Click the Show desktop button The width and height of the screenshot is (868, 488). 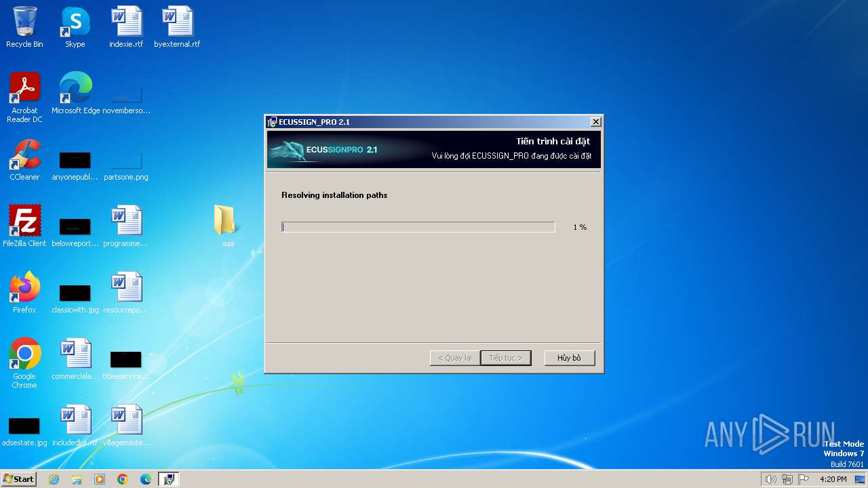tap(861, 479)
